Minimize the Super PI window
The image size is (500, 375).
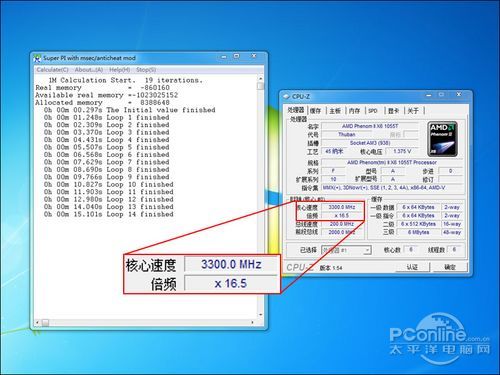pos(224,57)
